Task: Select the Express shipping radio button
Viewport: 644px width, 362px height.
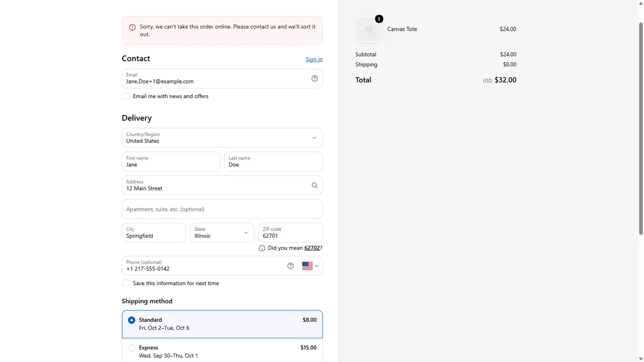Action: tap(131, 348)
